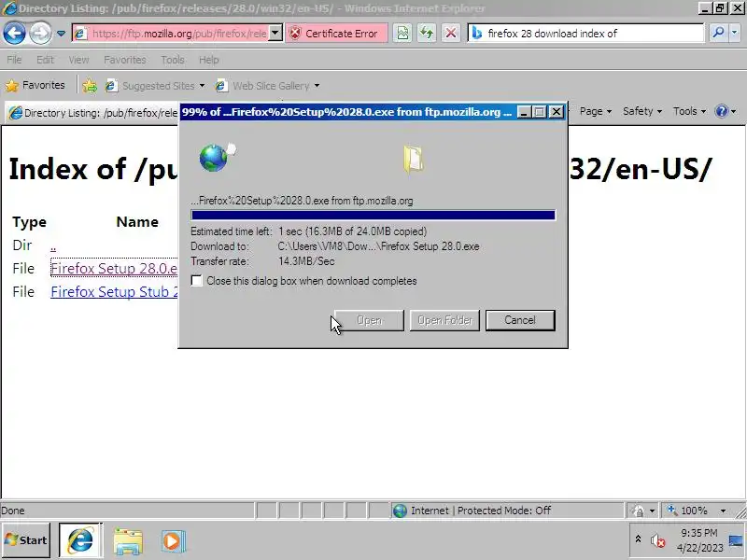Open the Page command bar dropdown
Image resolution: width=747 pixels, height=560 pixels.
point(596,111)
